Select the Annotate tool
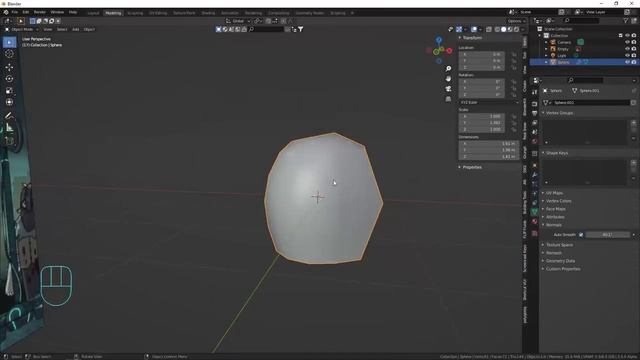Screen dimensions: 640x360 click(x=9, y=116)
